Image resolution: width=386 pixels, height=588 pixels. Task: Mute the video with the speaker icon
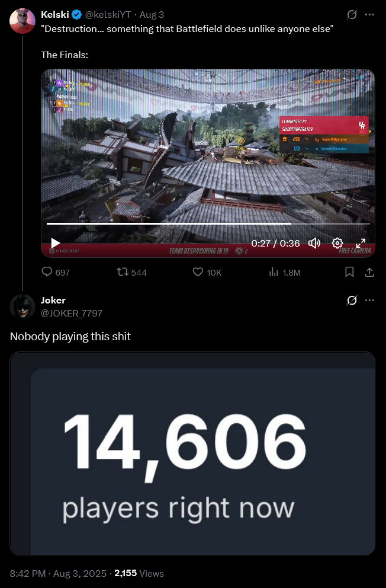click(314, 243)
